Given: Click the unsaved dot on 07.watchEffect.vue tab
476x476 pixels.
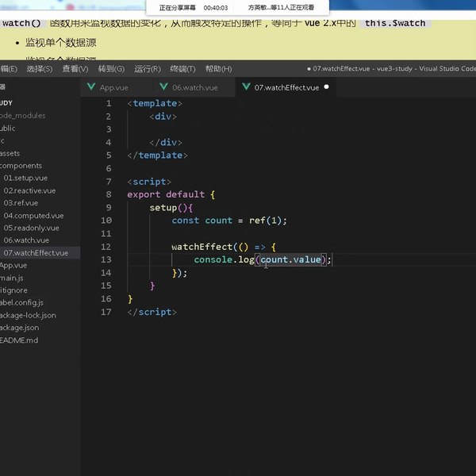Looking at the screenshot, I should point(326,87).
